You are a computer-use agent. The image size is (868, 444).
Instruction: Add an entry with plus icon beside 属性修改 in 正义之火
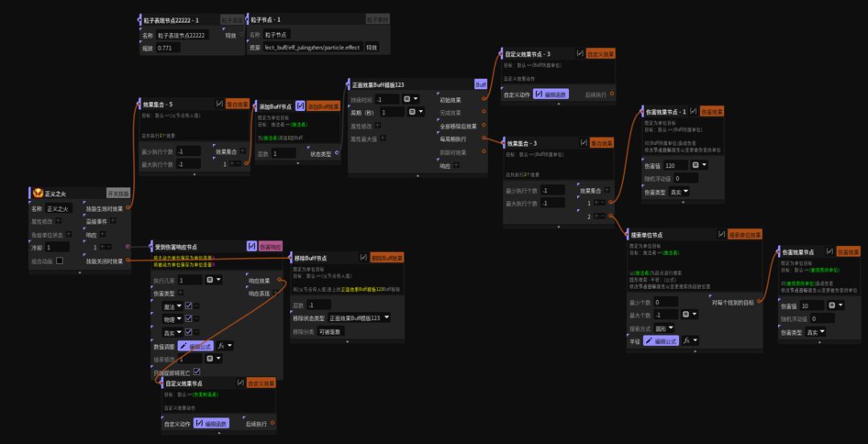click(59, 220)
